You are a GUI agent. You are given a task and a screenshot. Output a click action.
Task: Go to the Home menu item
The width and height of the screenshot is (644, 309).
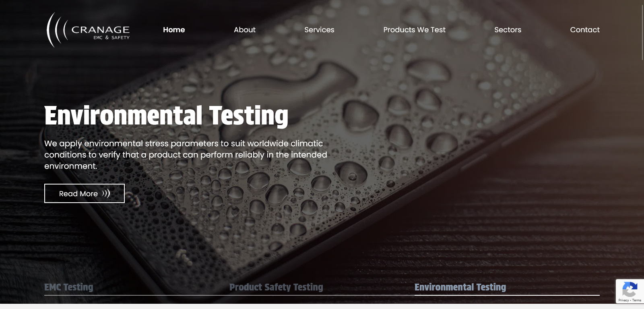[174, 30]
